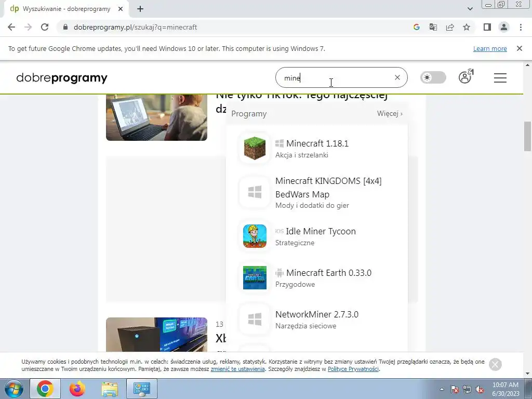Viewport: 532px width, 399px height.
Task: Click the page vertical scrollbar thumb
Action: point(528,136)
